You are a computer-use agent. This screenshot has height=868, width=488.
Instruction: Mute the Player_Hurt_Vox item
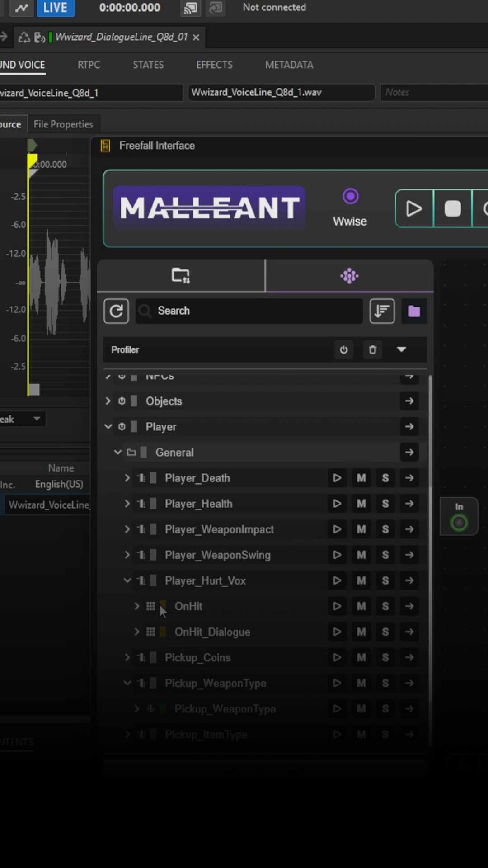pos(361,580)
